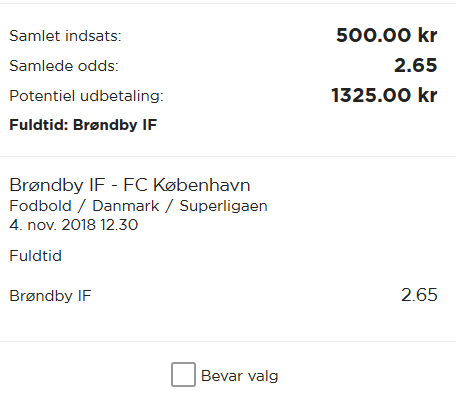Click Brøndby IF in the match title

click(57, 185)
